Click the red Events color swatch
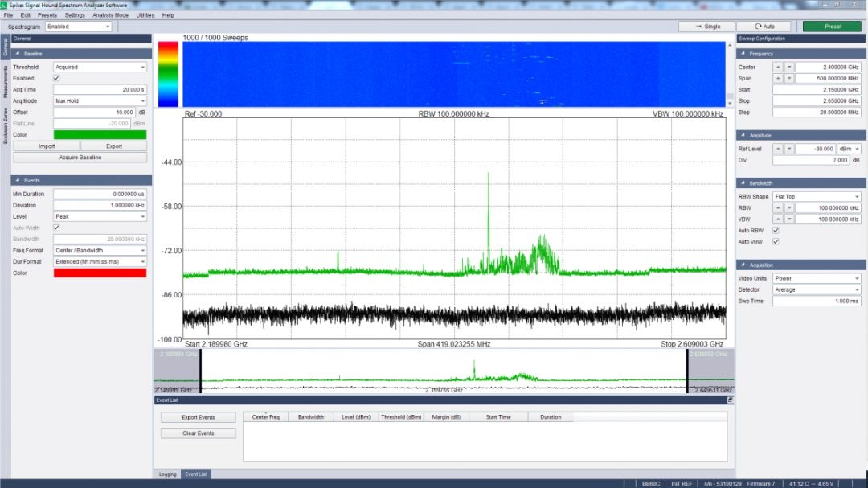Screen dimensions: 868x488 [x=100, y=273]
